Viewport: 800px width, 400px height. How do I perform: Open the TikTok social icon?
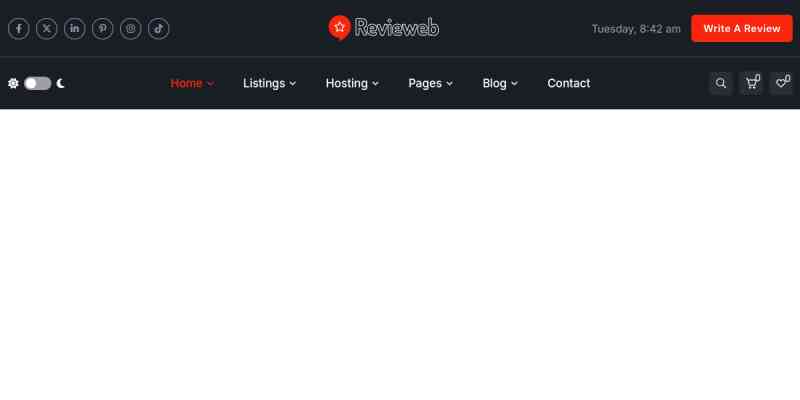pyautogui.click(x=159, y=29)
